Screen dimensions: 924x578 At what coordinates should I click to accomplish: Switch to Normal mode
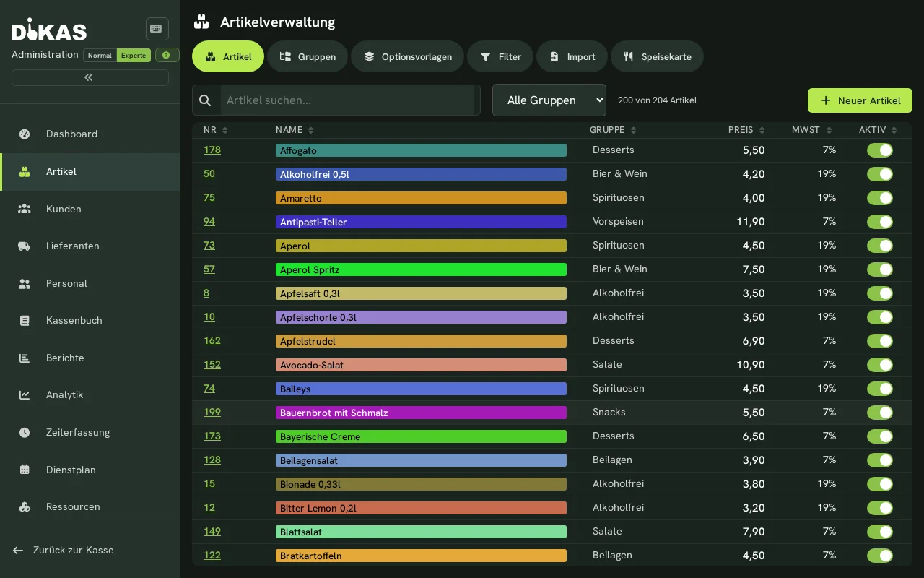coord(100,55)
